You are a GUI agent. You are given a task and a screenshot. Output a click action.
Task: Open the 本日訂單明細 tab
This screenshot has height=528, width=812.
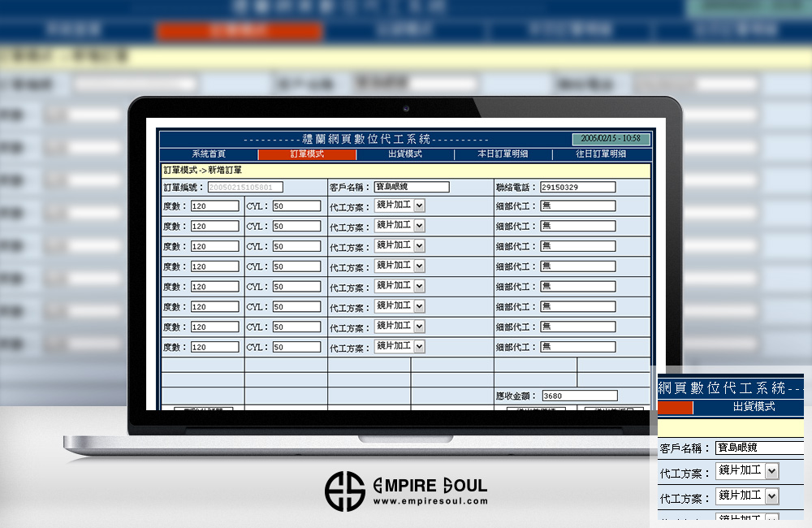(503, 154)
